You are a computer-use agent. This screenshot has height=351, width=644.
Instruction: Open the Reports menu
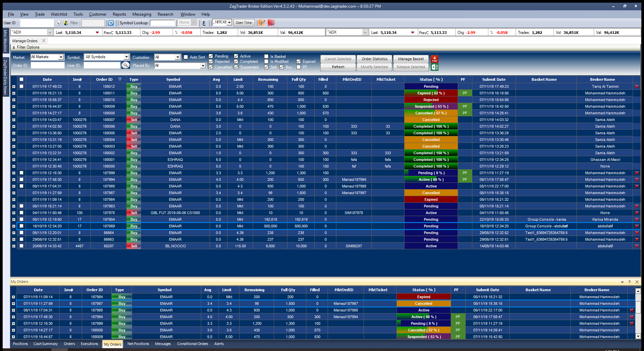[119, 14]
